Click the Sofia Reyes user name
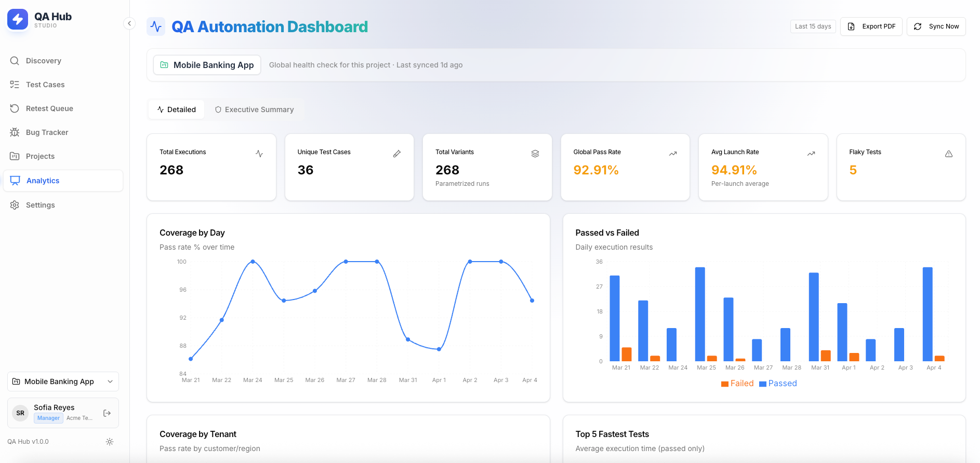The height and width of the screenshot is (463, 980). coord(54,407)
